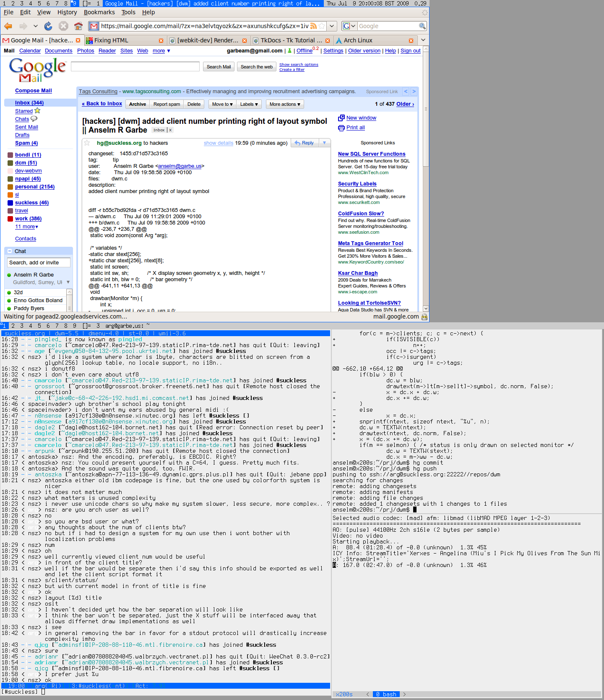Expand the More actions dropdown

coord(284,104)
